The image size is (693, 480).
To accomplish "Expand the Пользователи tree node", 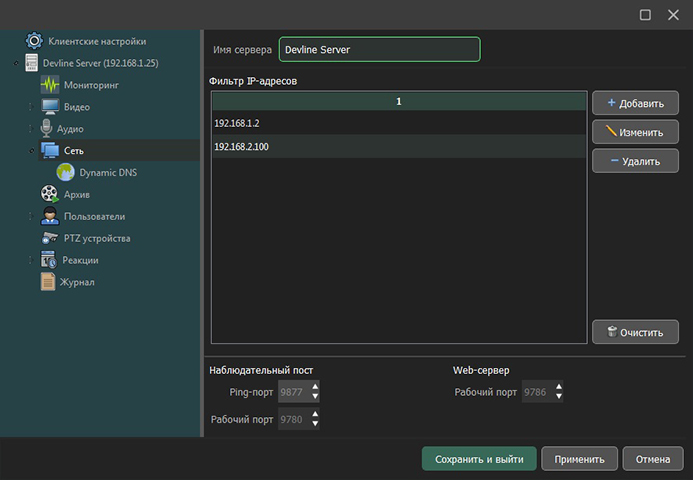I will point(30,216).
